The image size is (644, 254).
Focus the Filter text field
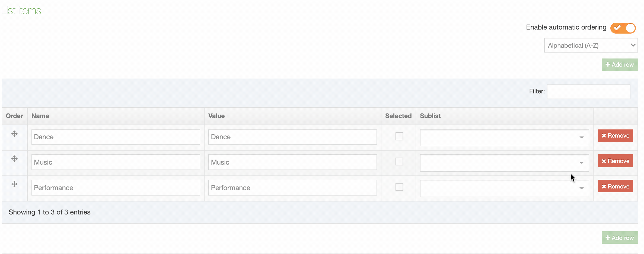tap(588, 92)
